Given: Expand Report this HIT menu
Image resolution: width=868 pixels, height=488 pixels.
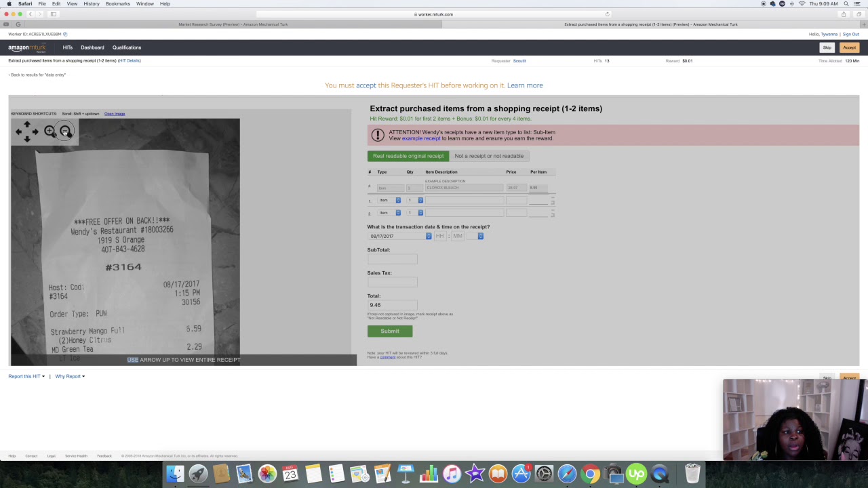Looking at the screenshot, I should tap(26, 376).
